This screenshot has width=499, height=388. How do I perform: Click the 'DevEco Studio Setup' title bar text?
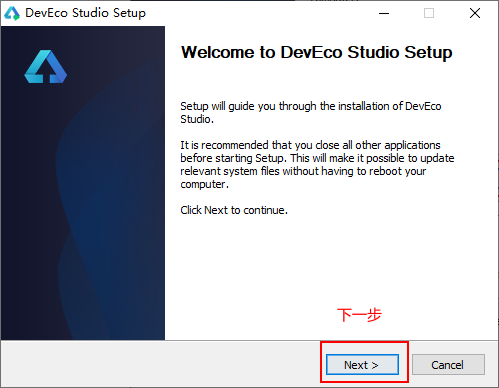(x=86, y=13)
